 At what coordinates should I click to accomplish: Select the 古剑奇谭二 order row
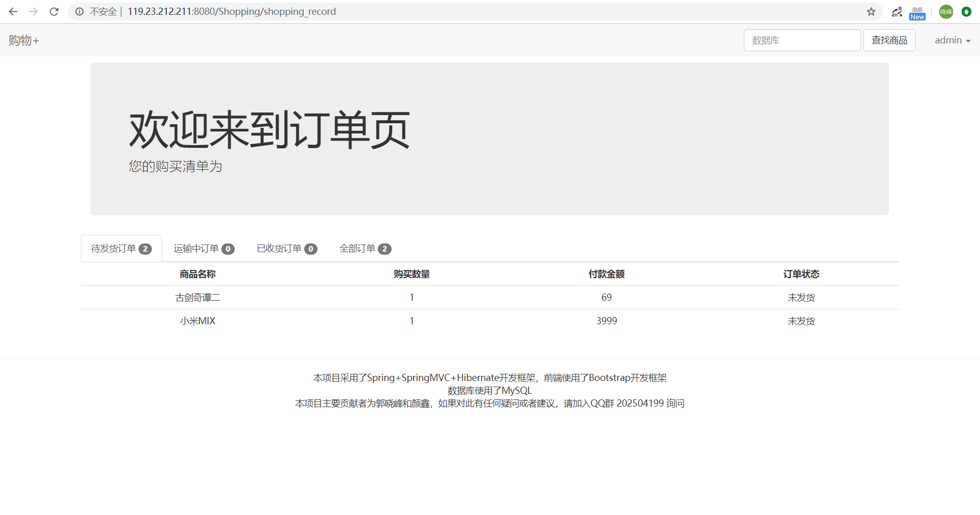tap(197, 297)
